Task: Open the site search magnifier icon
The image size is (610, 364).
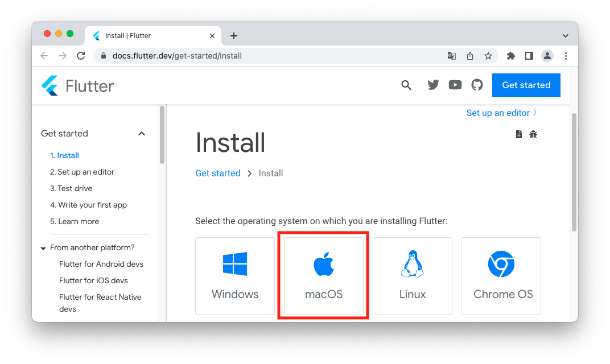Action: coord(406,85)
